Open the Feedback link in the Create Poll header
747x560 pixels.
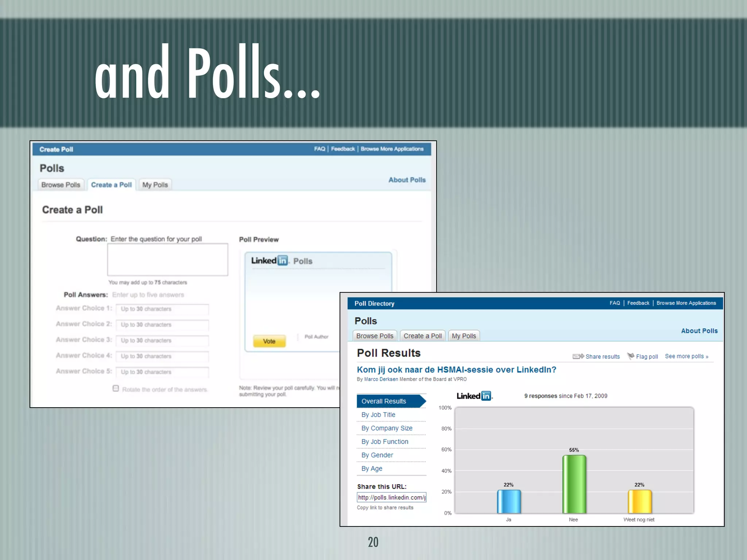tap(342, 149)
